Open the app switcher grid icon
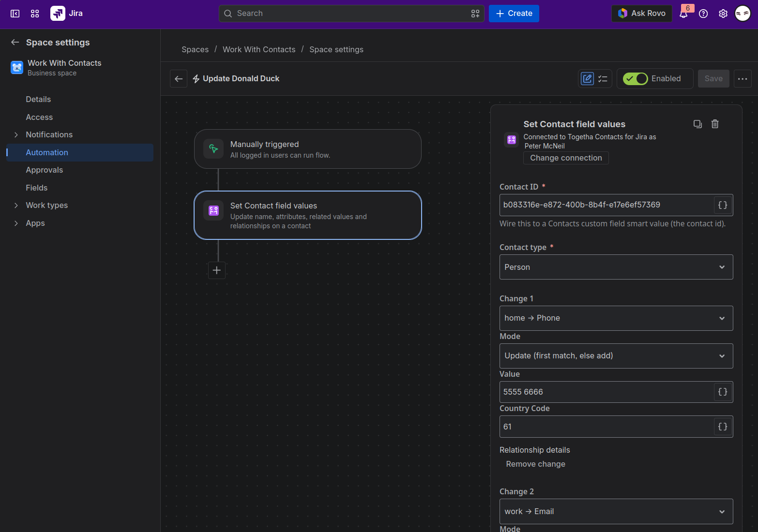This screenshot has width=758, height=532. (35, 14)
